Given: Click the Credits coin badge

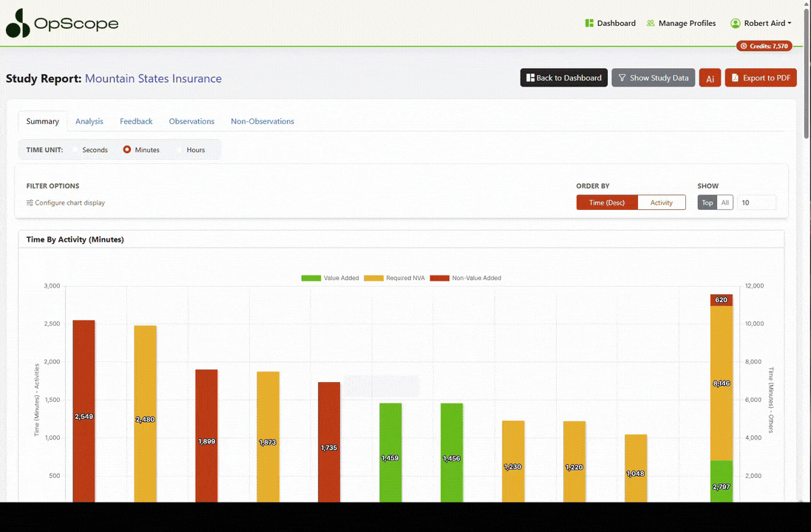Looking at the screenshot, I should click(764, 46).
